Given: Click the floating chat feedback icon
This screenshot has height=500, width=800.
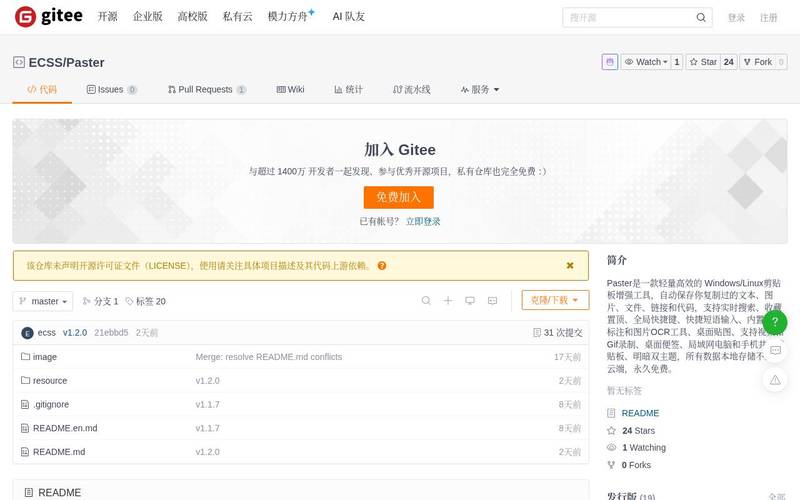Looking at the screenshot, I should point(775,351).
